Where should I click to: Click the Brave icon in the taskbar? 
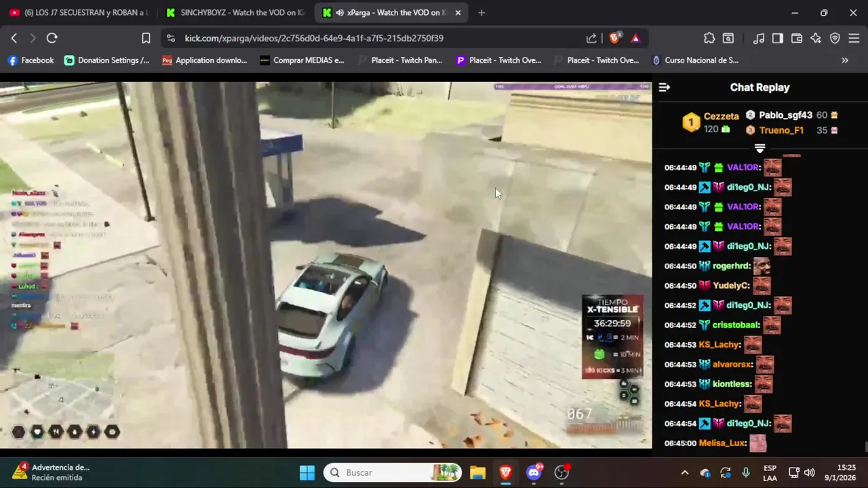click(x=506, y=472)
